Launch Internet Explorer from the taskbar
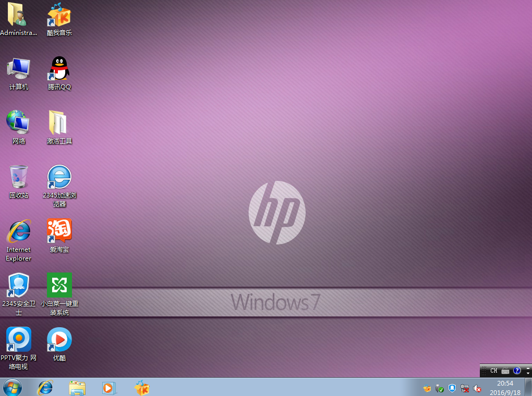532x396 pixels. [x=45, y=388]
